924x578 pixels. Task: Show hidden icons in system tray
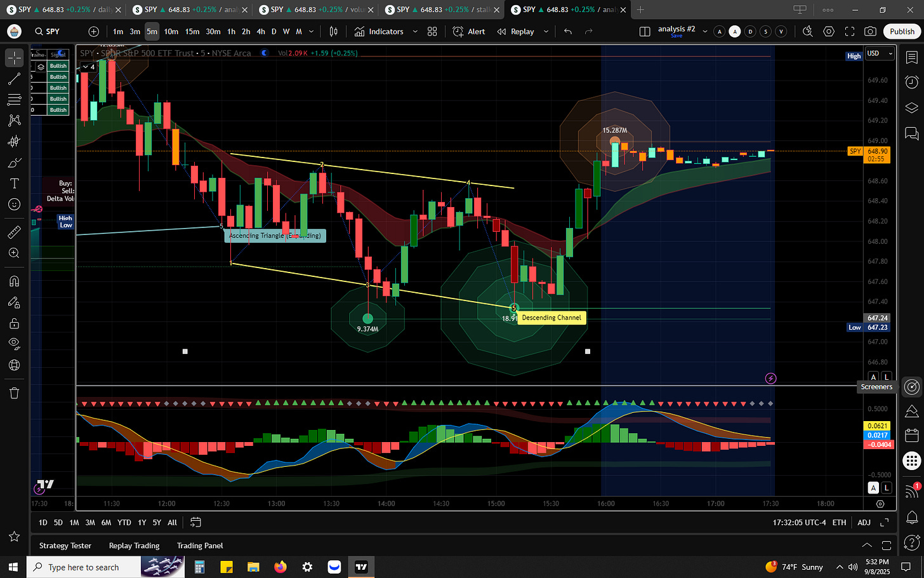pyautogui.click(x=840, y=567)
